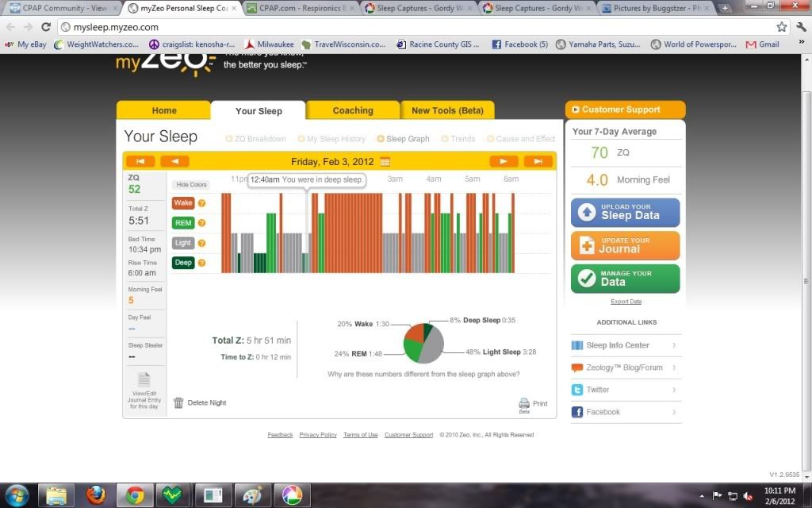This screenshot has height=508, width=812.
Task: Select ZQ Breakdown view
Action: point(256,139)
